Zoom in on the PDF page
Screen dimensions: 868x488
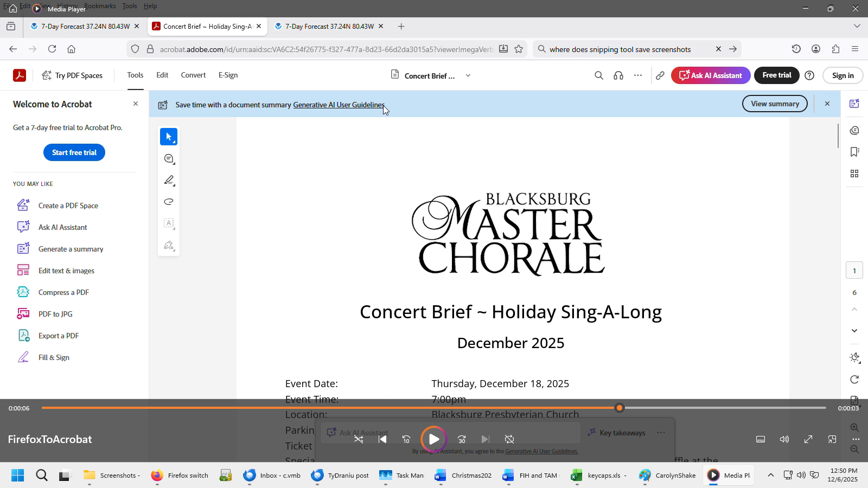854,427
